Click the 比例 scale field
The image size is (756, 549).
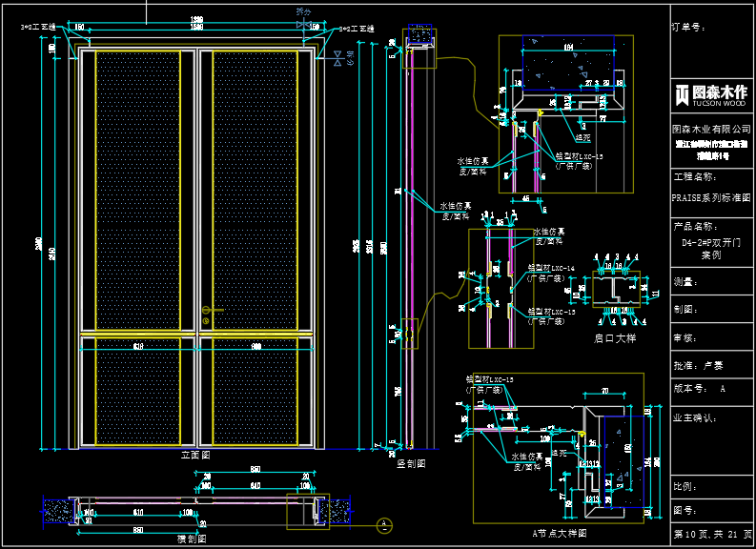[x=684, y=487]
